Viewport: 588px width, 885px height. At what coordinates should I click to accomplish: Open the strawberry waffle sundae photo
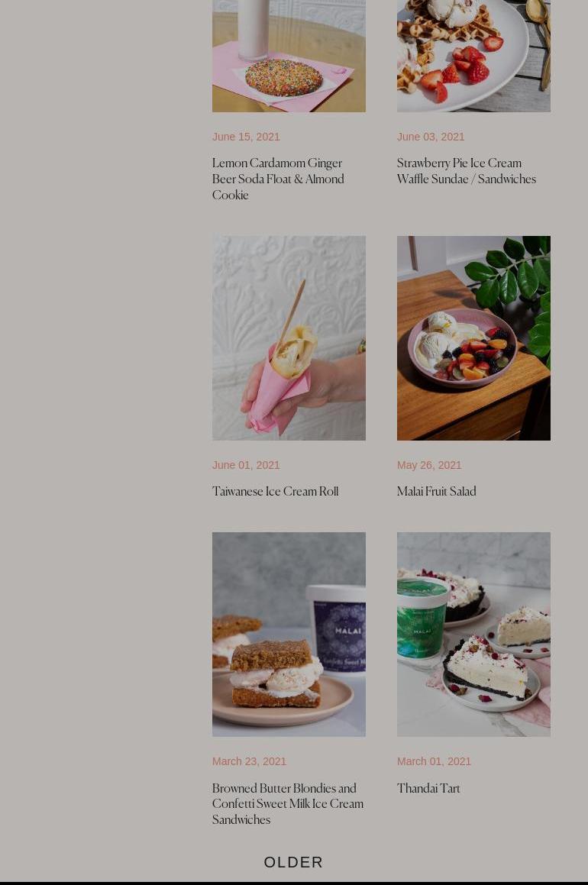pos(473,56)
